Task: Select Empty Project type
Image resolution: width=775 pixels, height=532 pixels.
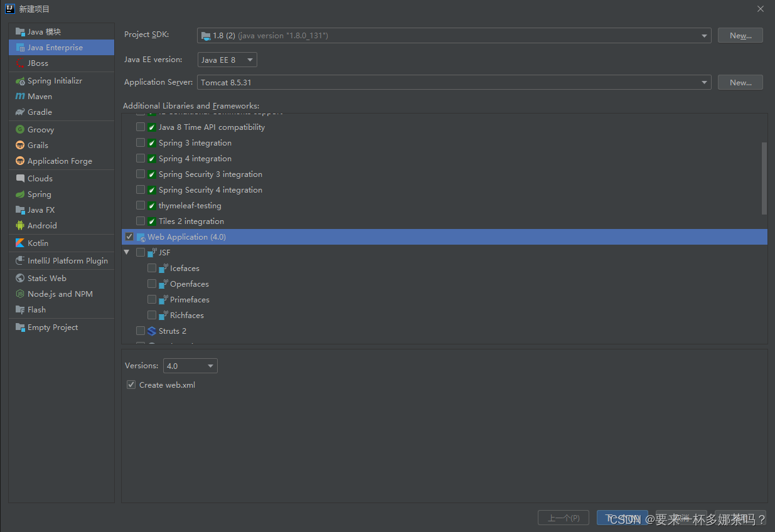Action: pyautogui.click(x=61, y=327)
